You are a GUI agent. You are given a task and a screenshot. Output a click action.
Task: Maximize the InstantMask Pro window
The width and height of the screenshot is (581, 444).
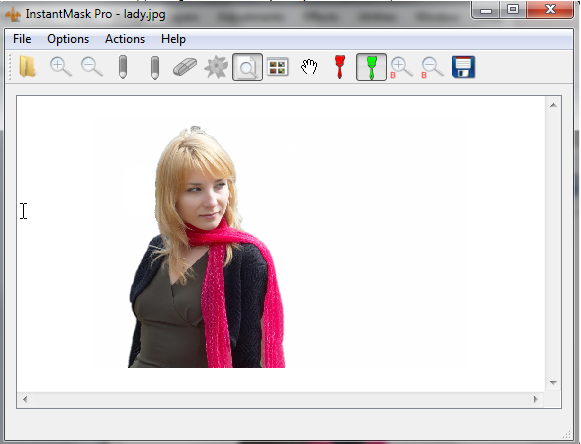513,10
